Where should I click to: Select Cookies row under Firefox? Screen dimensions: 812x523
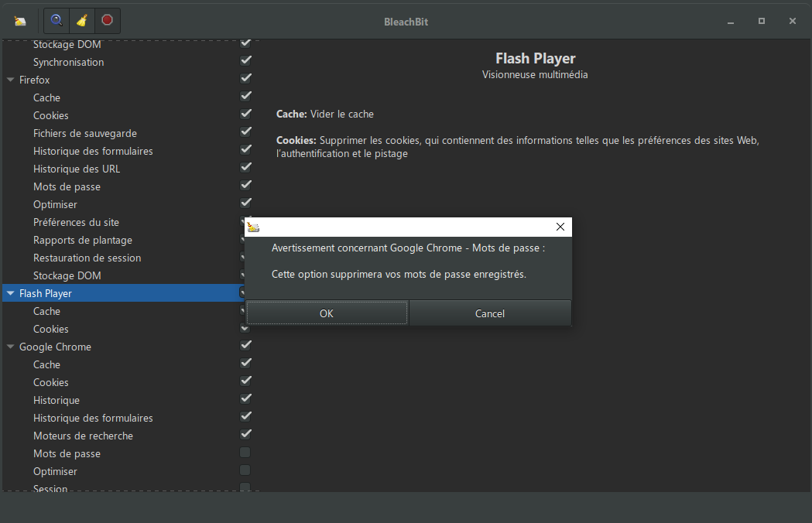pos(51,115)
